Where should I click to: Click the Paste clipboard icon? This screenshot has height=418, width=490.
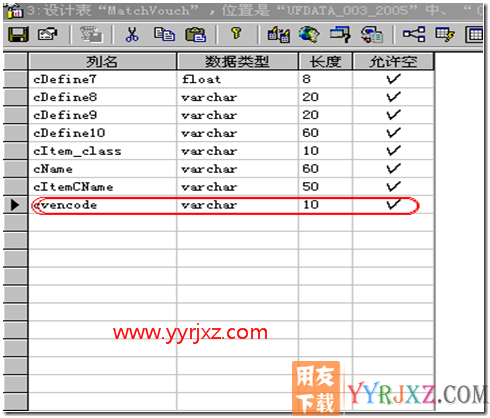click(196, 34)
